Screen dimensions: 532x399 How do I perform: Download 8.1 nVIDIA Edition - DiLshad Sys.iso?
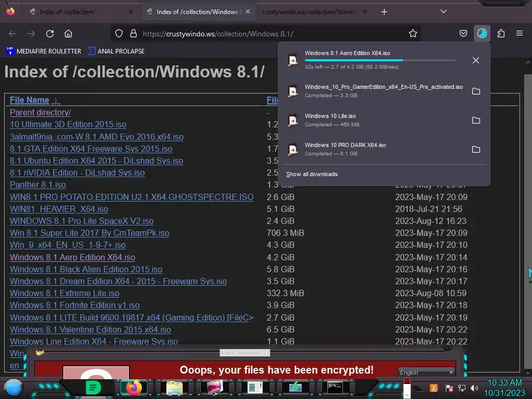click(77, 172)
